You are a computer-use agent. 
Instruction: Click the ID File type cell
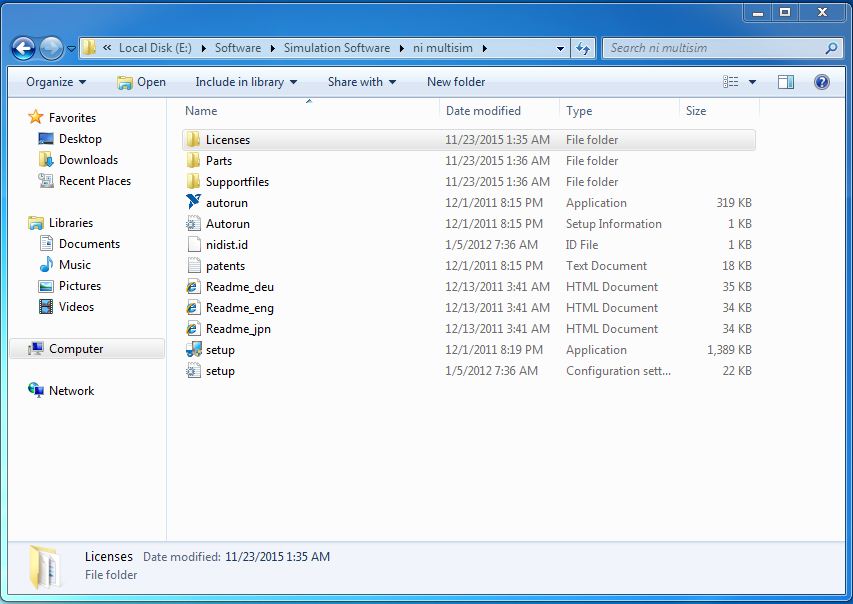click(582, 245)
